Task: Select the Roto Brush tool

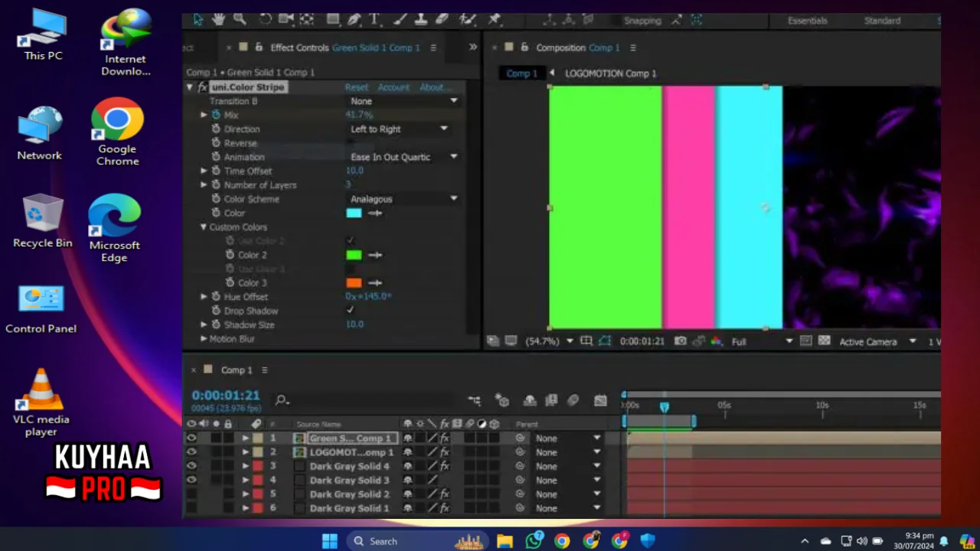Action: pyautogui.click(x=468, y=19)
